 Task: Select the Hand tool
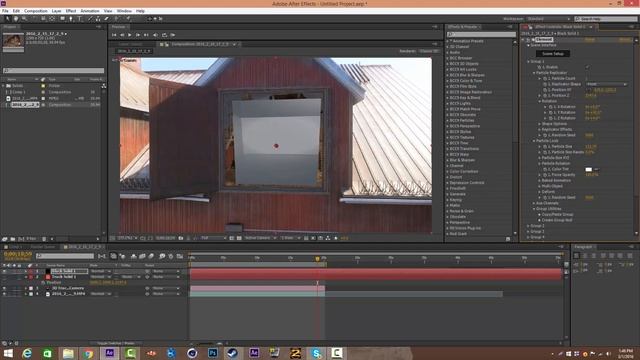[x=16, y=19]
